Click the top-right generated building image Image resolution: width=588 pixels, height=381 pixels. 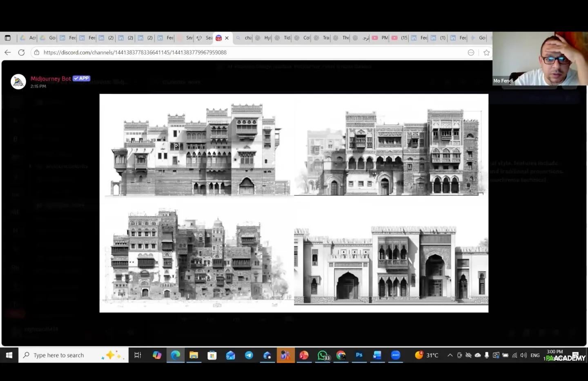click(x=391, y=152)
